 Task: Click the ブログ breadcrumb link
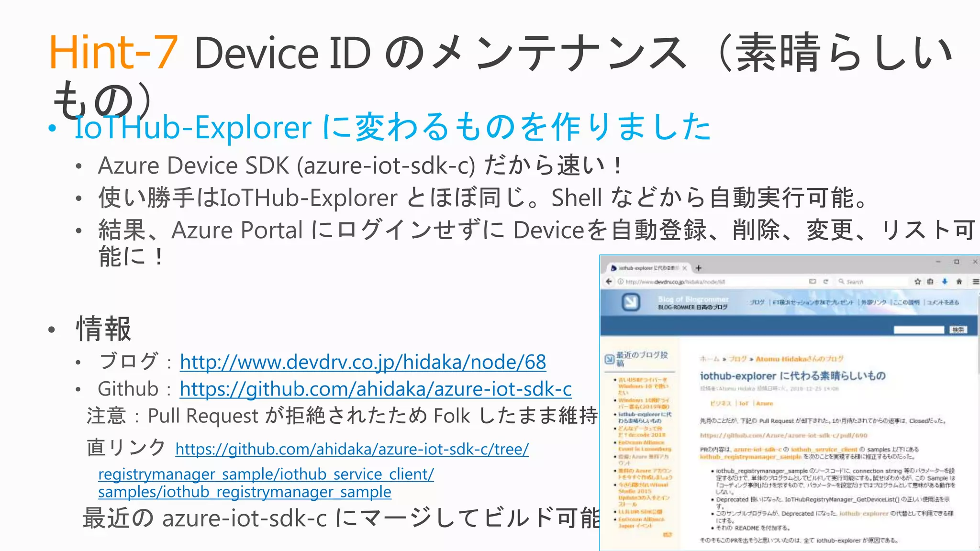point(738,359)
